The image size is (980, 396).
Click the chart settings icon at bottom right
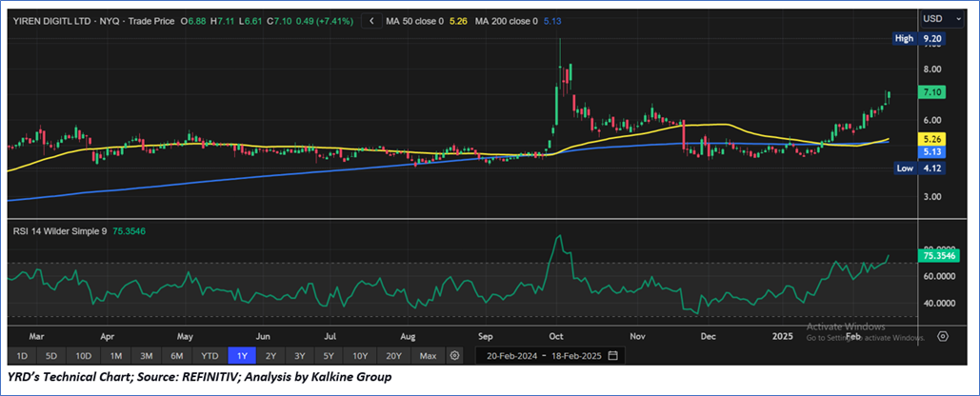(x=942, y=336)
